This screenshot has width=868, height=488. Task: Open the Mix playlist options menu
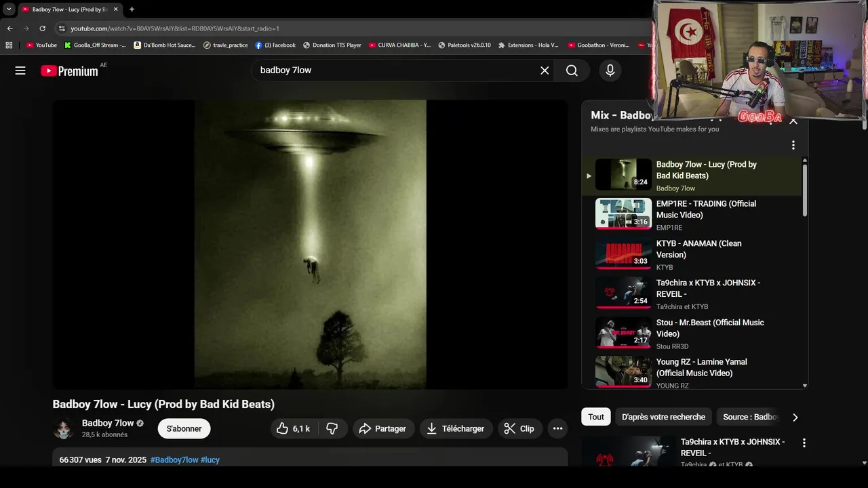793,145
